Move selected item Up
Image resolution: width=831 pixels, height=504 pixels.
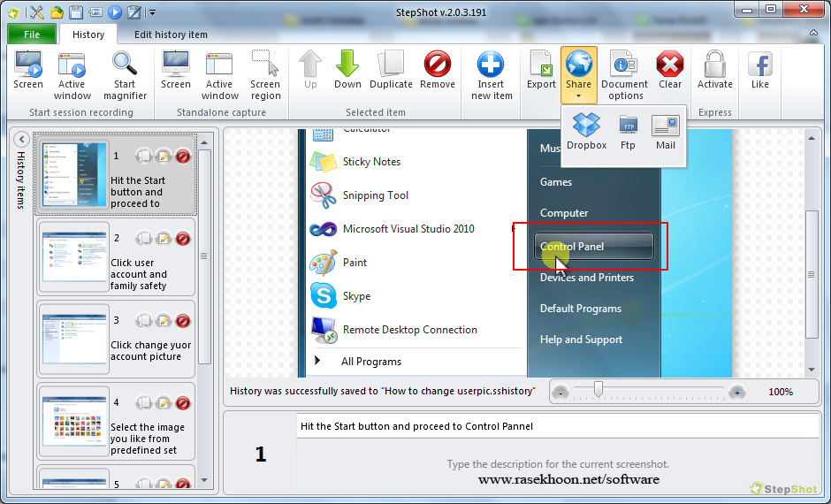coord(310,70)
